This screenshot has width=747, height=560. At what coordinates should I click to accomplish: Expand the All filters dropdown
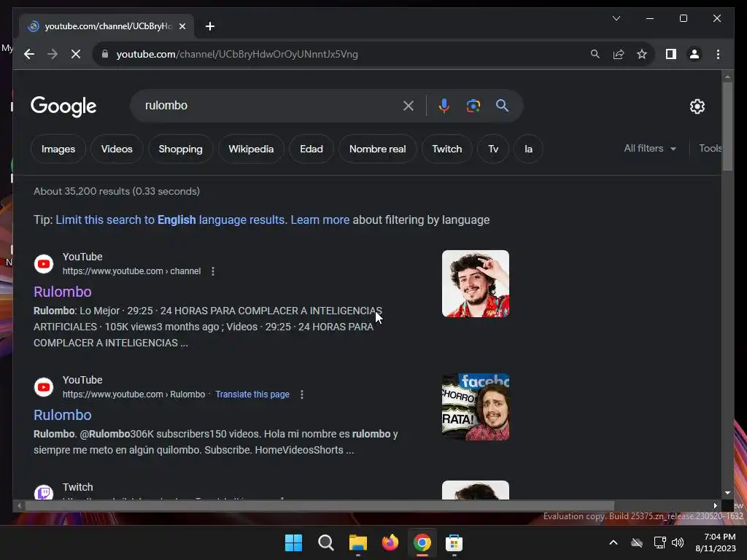[650, 149]
